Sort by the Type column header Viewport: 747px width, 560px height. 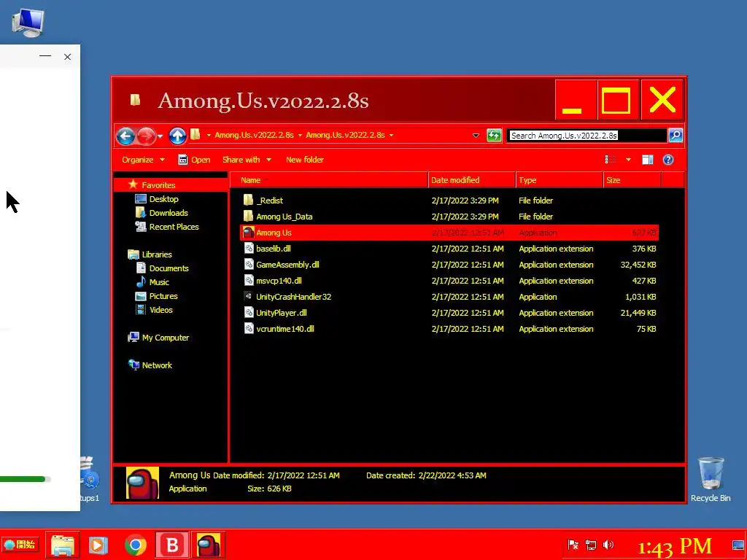coord(560,180)
